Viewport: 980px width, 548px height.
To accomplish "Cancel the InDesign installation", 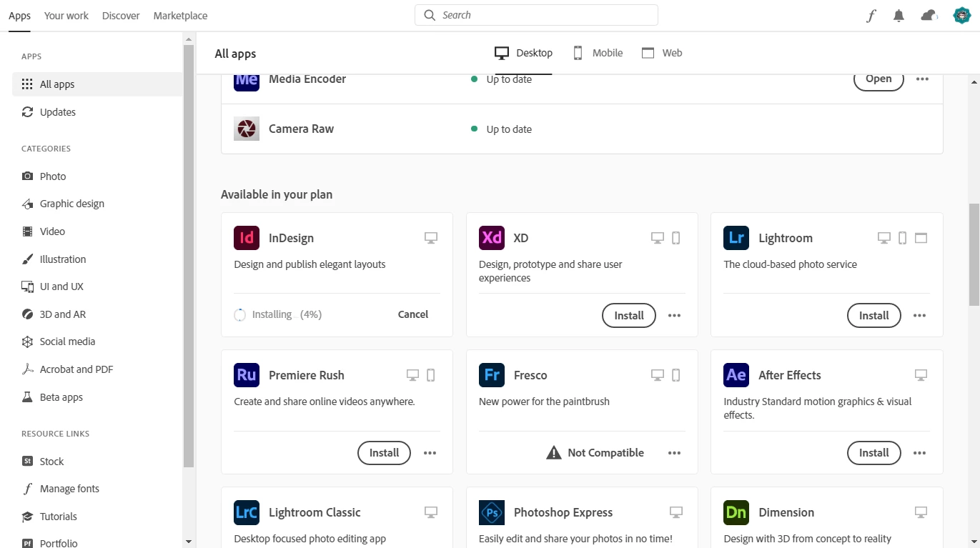I will pos(413,314).
